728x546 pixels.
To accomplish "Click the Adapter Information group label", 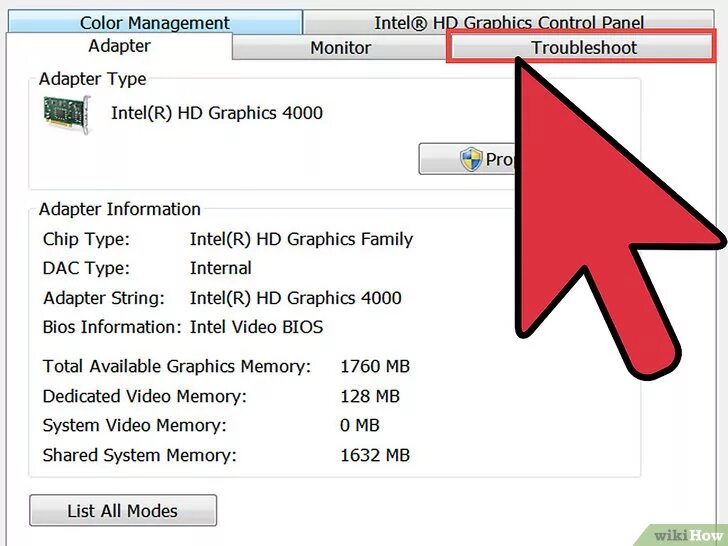I will tap(120, 209).
